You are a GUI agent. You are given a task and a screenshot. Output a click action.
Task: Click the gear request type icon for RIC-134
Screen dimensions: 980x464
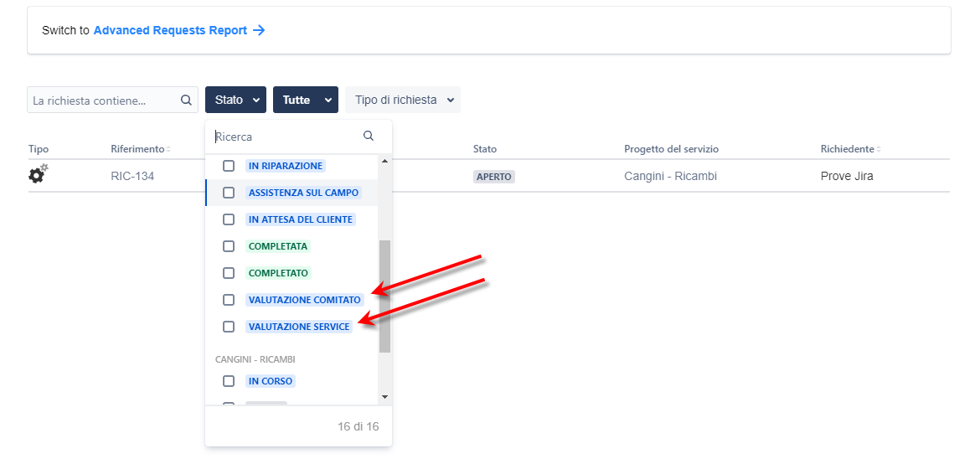(x=39, y=174)
